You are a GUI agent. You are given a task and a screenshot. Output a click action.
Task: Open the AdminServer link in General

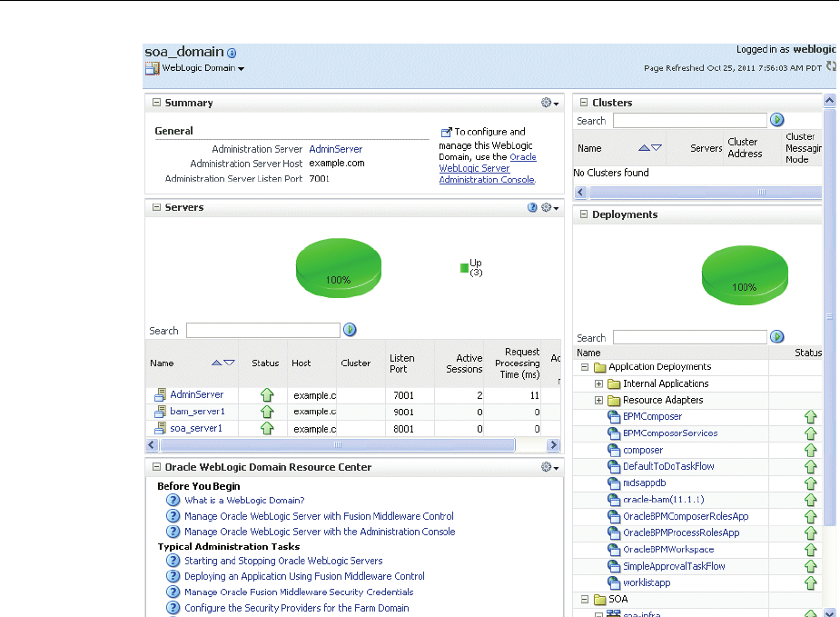point(335,149)
